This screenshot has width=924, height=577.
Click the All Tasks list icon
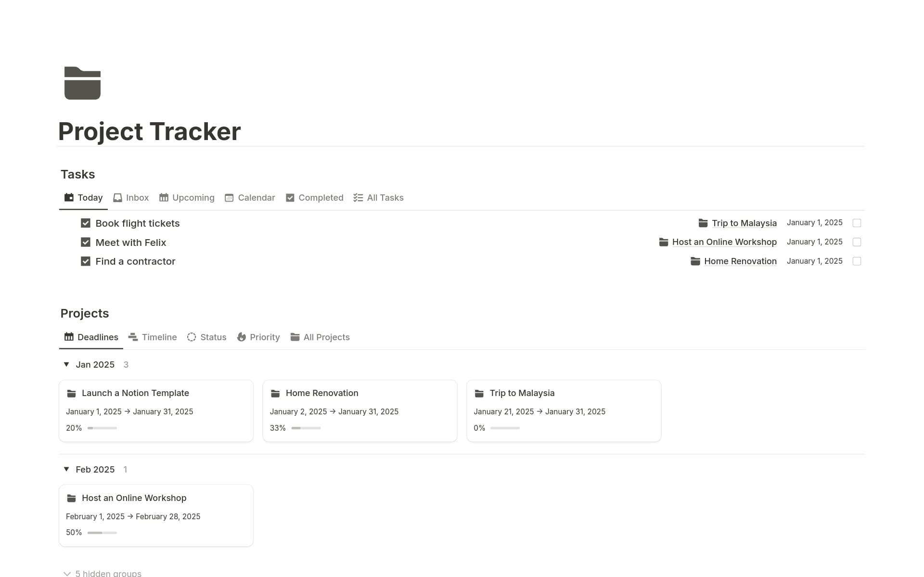click(357, 197)
